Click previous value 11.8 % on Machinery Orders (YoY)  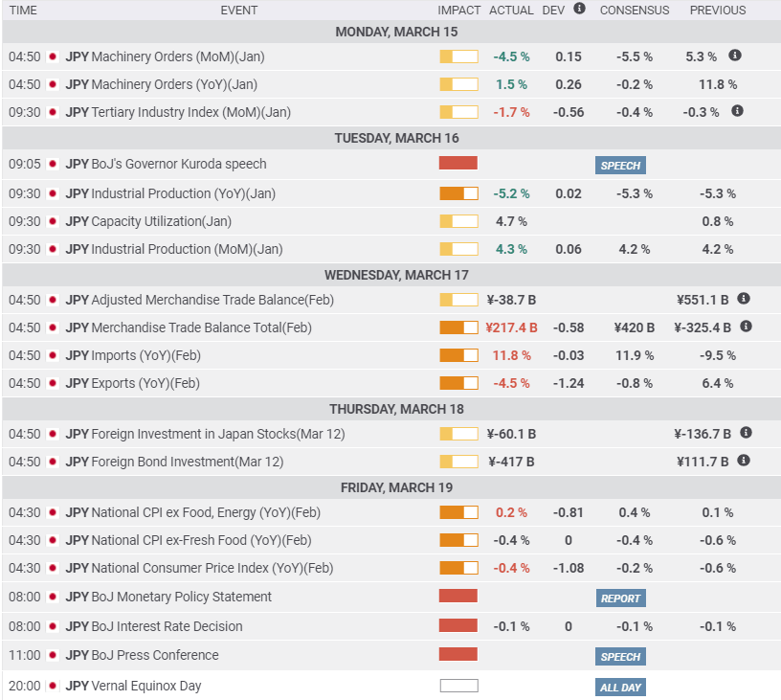tap(718, 84)
